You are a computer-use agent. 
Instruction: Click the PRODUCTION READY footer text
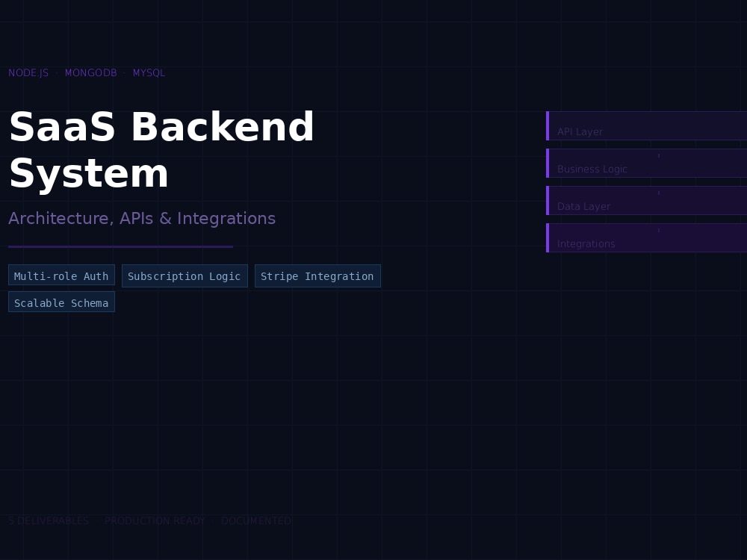(x=155, y=520)
